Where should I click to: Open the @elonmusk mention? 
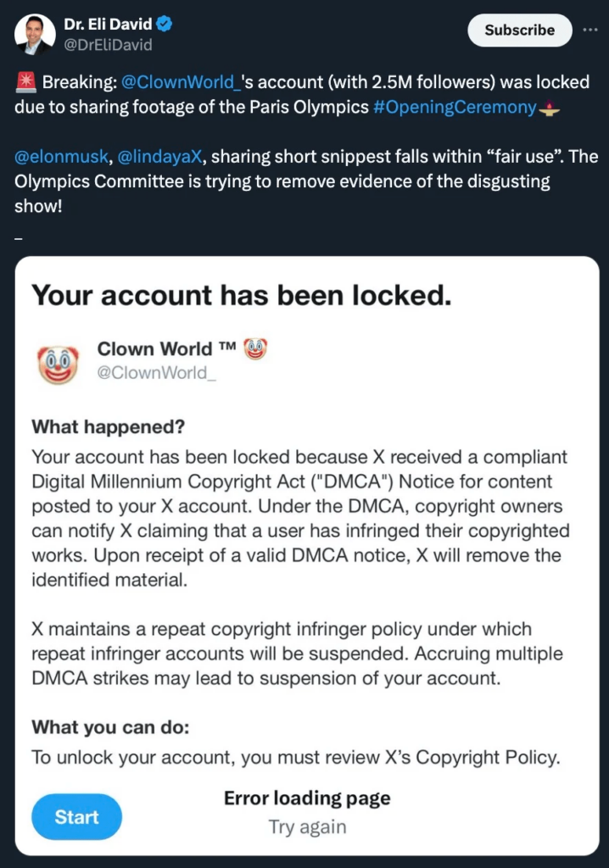pos(62,157)
